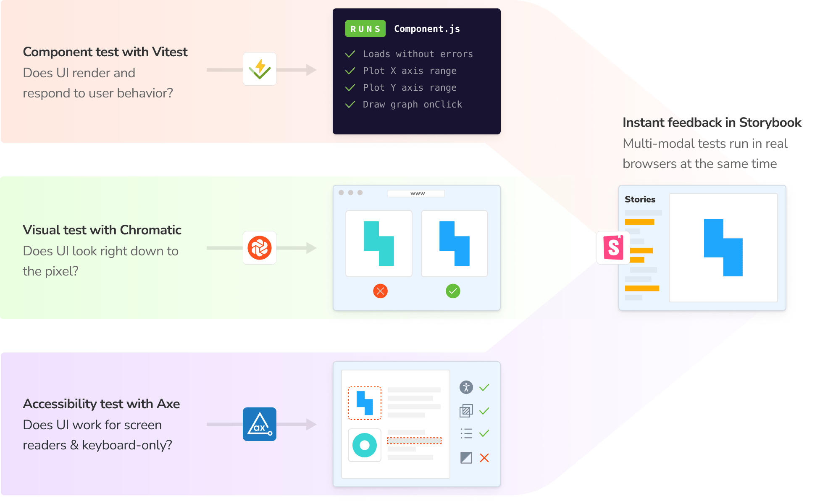Click the Accessibility test with Axe heading

(101, 404)
